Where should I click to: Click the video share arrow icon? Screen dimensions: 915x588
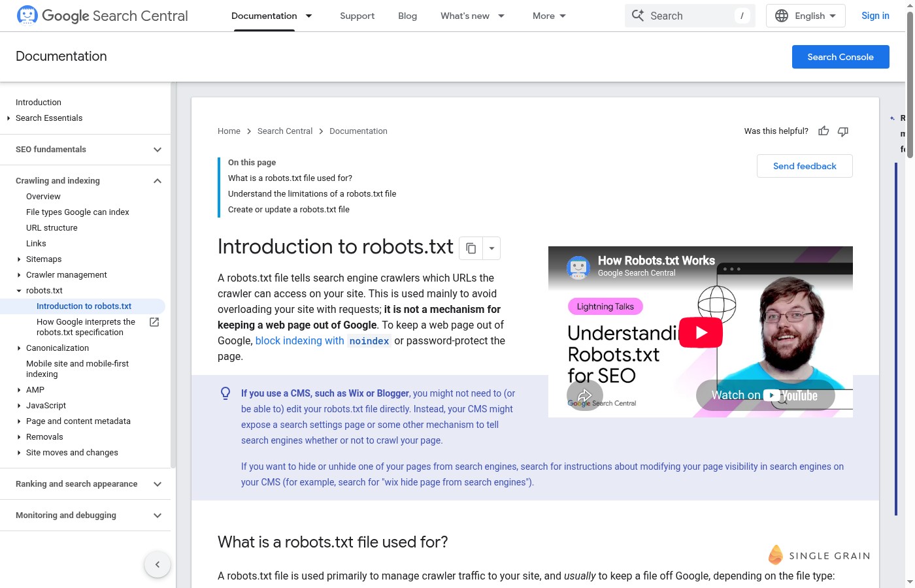(585, 395)
